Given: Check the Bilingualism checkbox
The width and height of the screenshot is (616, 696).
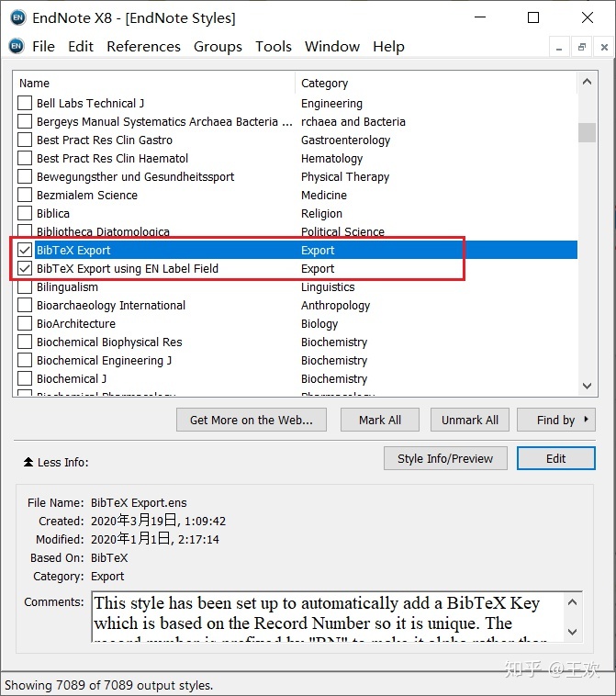Looking at the screenshot, I should [x=25, y=286].
